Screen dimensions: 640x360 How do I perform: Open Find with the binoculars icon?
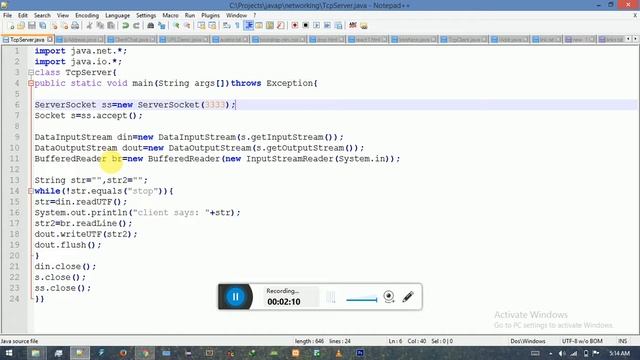[x=151, y=26]
